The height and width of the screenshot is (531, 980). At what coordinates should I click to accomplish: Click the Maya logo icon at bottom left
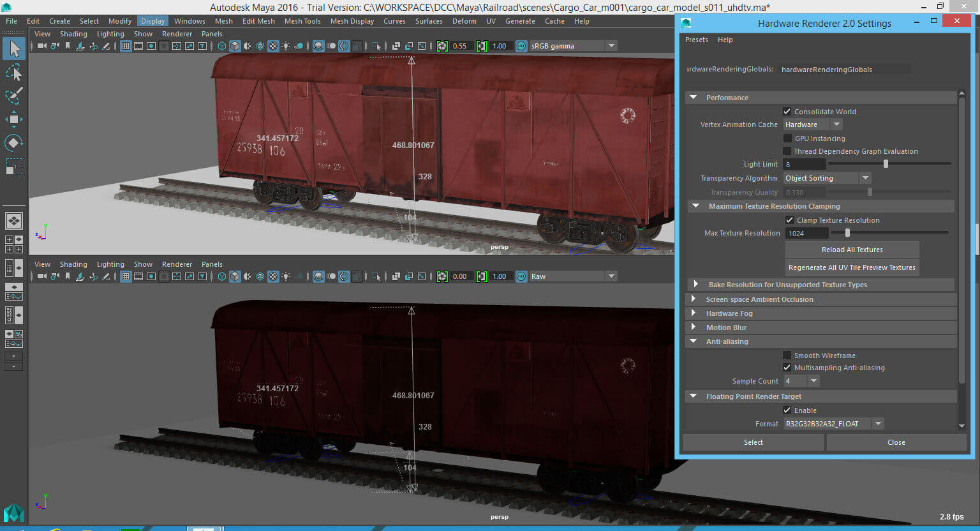point(13,514)
